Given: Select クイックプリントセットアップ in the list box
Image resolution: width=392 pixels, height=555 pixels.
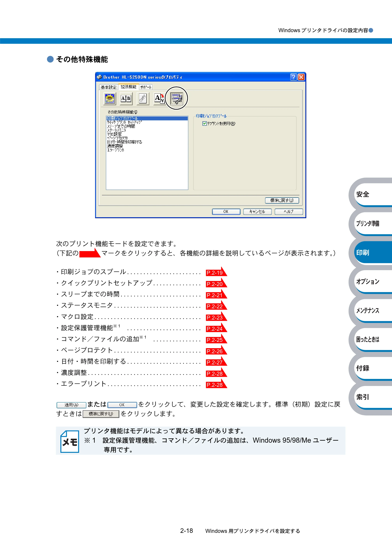Looking at the screenshot, I should coord(147,122).
